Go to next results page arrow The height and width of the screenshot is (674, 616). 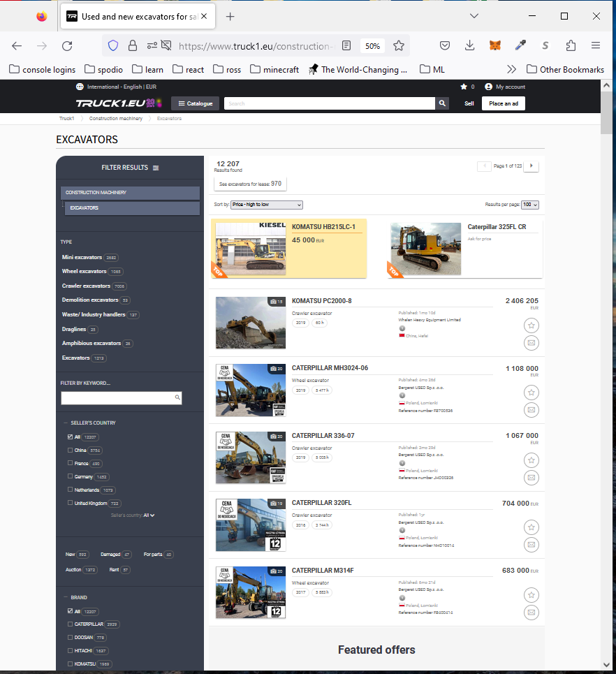click(531, 166)
